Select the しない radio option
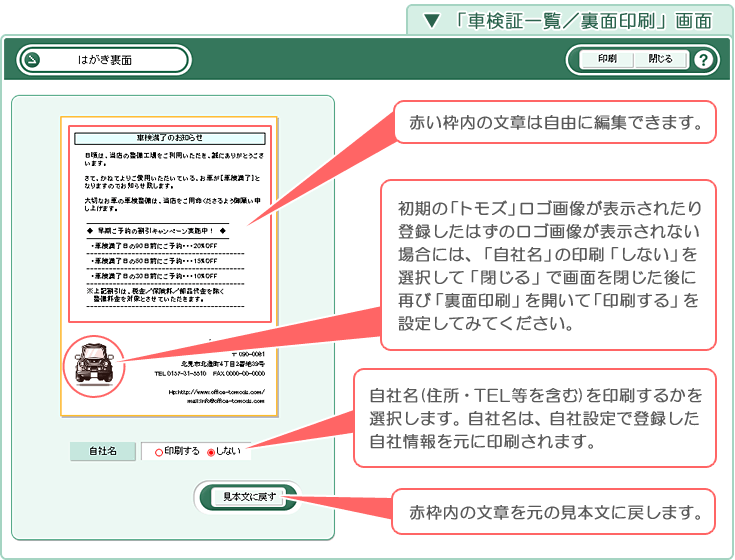735x560 pixels. tap(211, 452)
